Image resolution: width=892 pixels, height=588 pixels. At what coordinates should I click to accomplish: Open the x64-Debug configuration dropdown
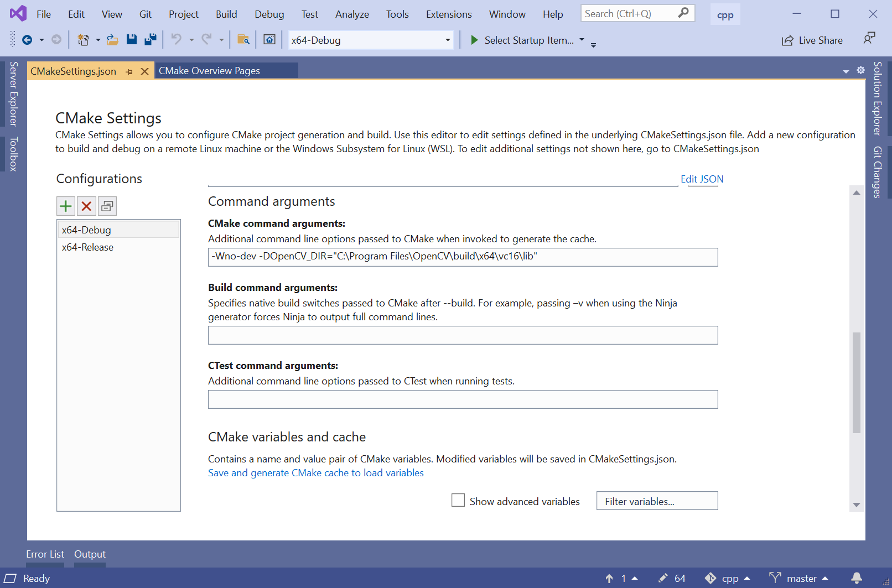pos(447,39)
